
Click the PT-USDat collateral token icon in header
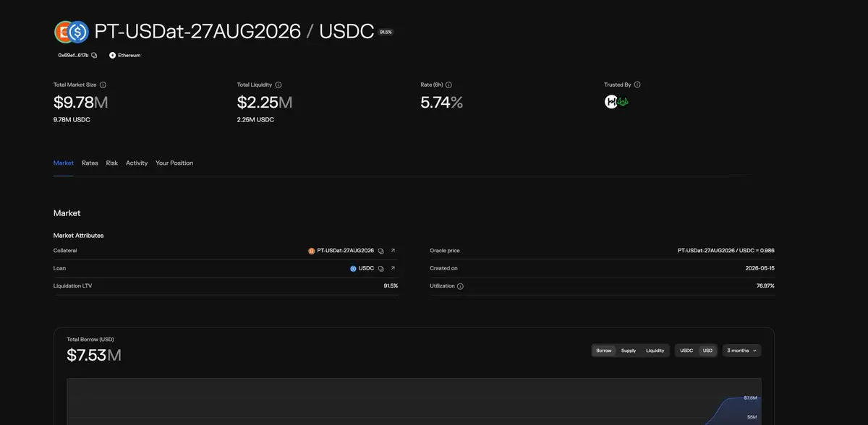65,32
